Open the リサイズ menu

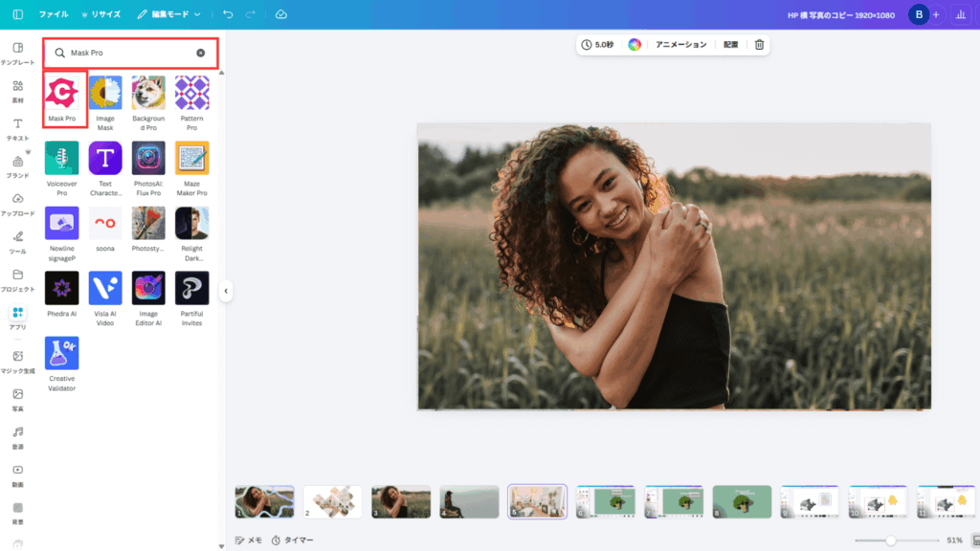(x=101, y=14)
